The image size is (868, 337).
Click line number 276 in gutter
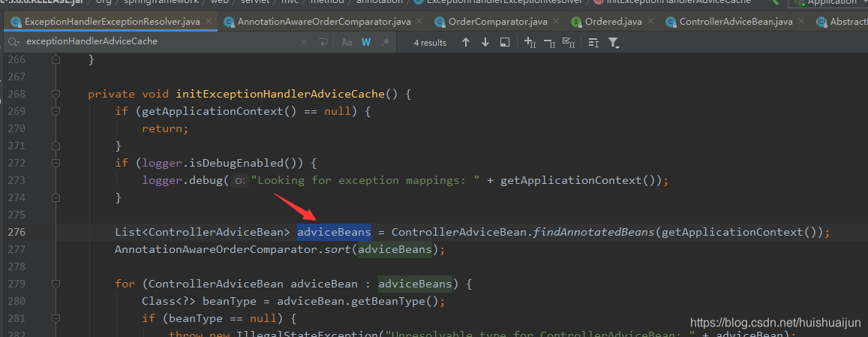(17, 232)
